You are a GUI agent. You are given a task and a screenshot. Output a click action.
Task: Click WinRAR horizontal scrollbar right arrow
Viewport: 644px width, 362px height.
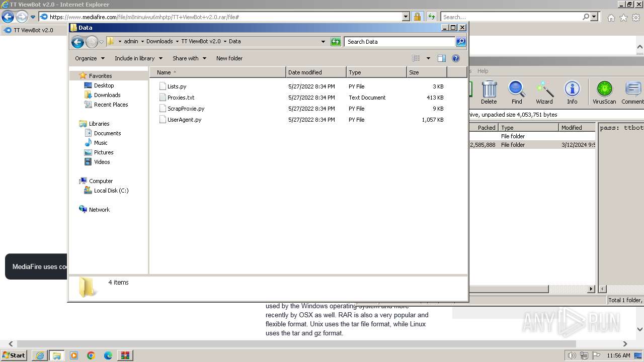(x=591, y=289)
